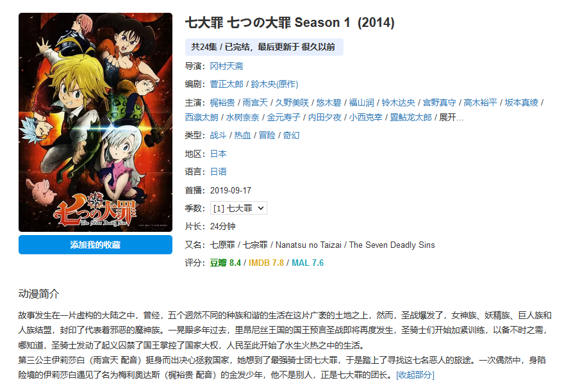Choose the 战斗 genre tag
Screen dimensions: 564x392
point(219,135)
